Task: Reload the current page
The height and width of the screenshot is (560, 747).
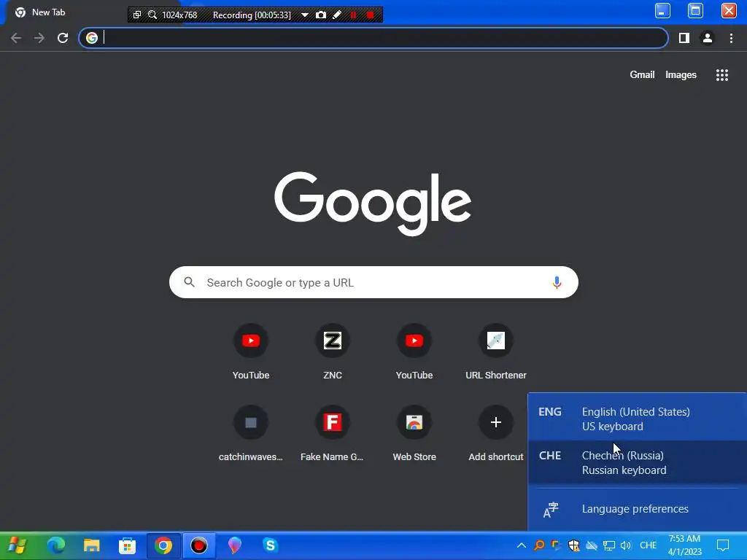Action: 63,38
